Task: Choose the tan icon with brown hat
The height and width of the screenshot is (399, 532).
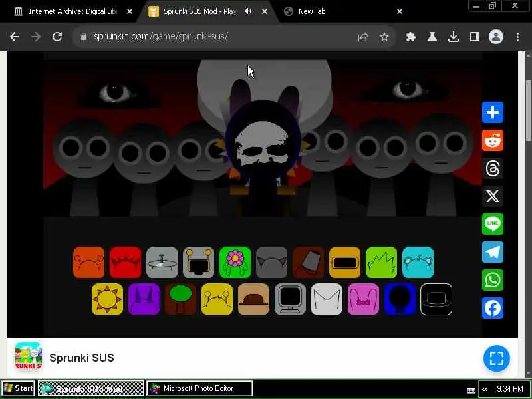Action: click(x=253, y=299)
